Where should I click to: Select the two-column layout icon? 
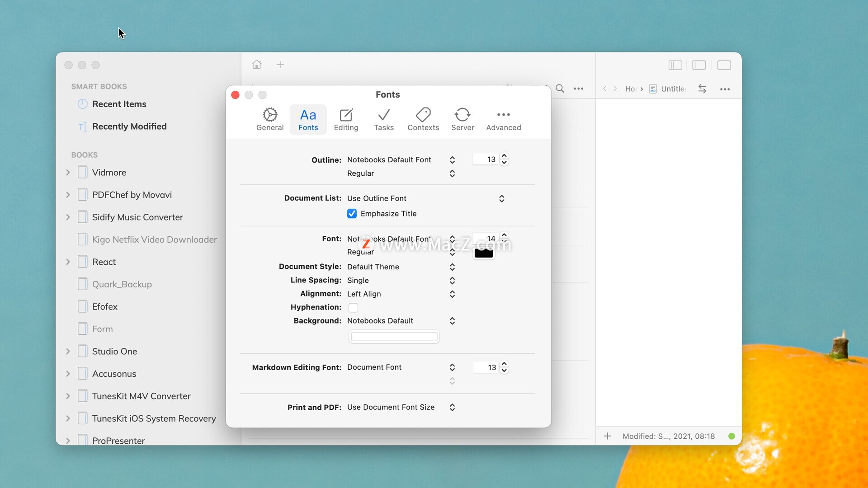coord(699,65)
